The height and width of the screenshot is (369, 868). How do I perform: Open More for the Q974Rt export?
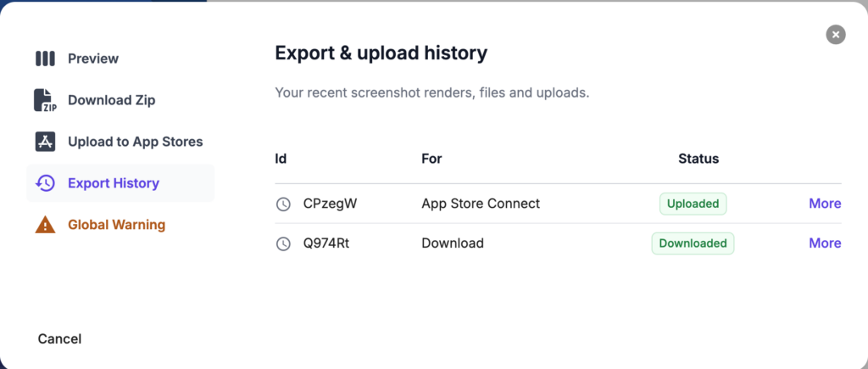pyautogui.click(x=825, y=243)
